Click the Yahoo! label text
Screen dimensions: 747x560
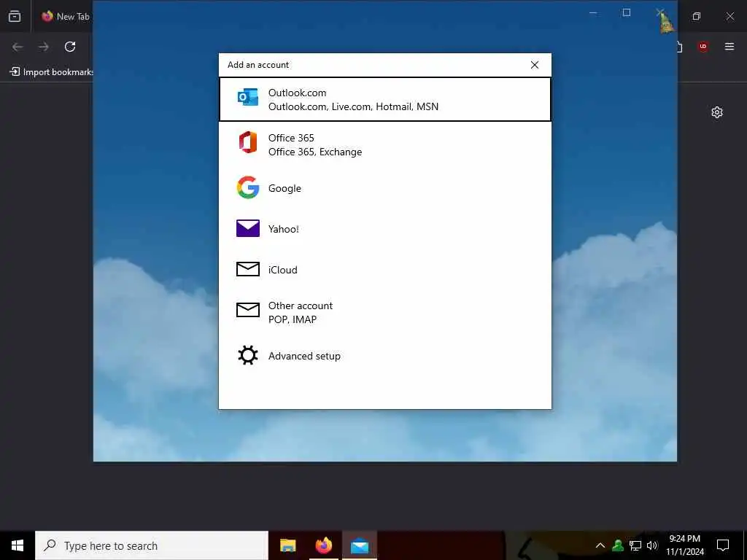click(x=284, y=229)
